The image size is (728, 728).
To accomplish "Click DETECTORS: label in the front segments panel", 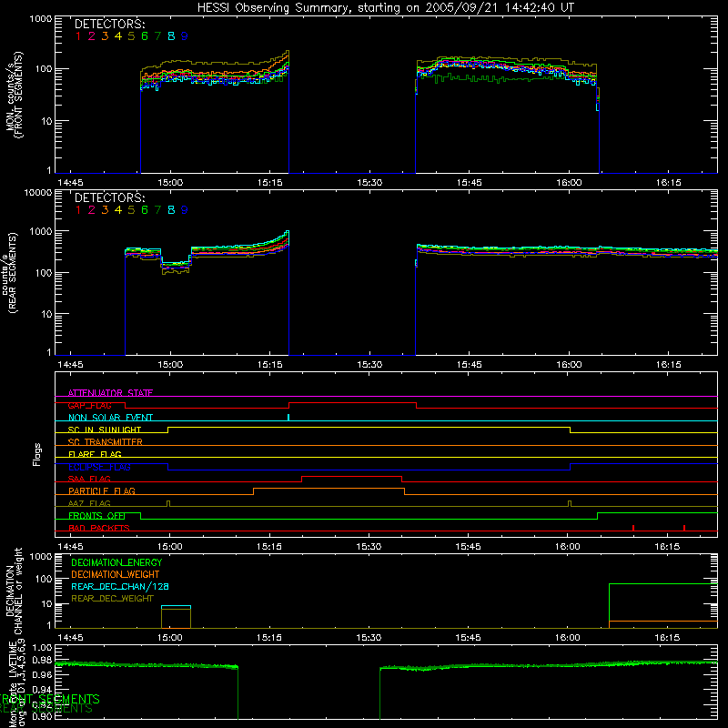I will tap(110, 24).
